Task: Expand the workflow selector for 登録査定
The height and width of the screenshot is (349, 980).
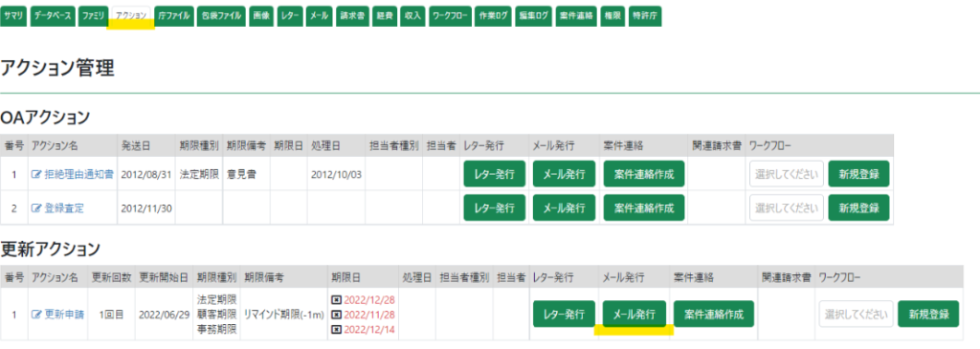Action: tap(787, 207)
